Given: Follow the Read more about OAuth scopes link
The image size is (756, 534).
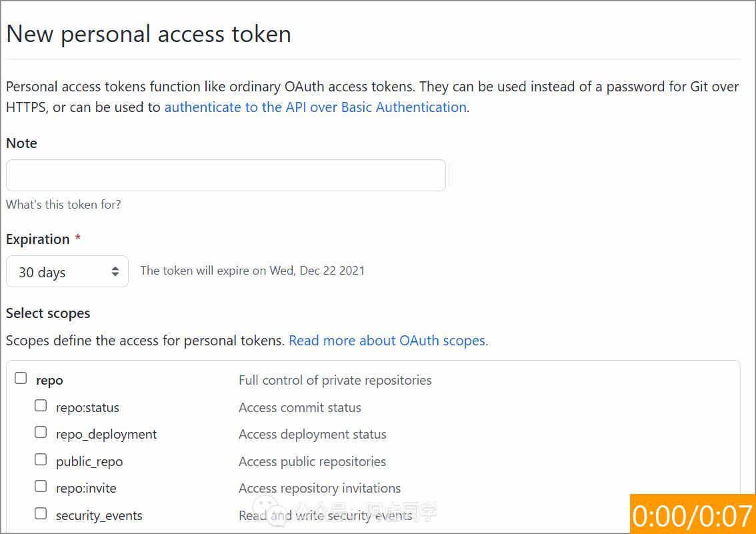Looking at the screenshot, I should pyautogui.click(x=388, y=341).
